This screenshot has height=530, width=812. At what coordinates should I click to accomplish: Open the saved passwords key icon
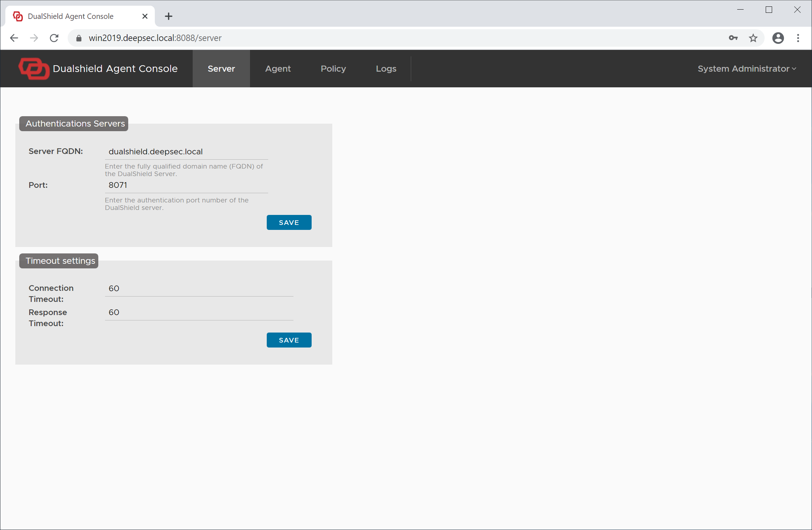click(x=733, y=38)
